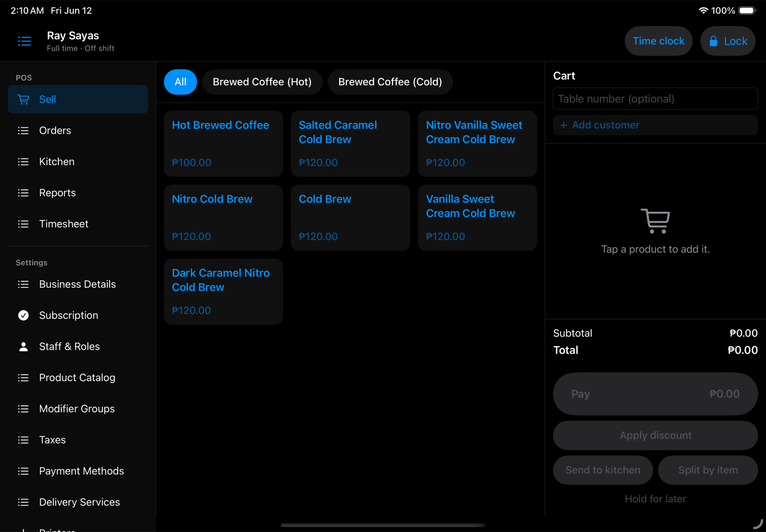Click the list icon beside Orders
The width and height of the screenshot is (766, 532).
23,131
